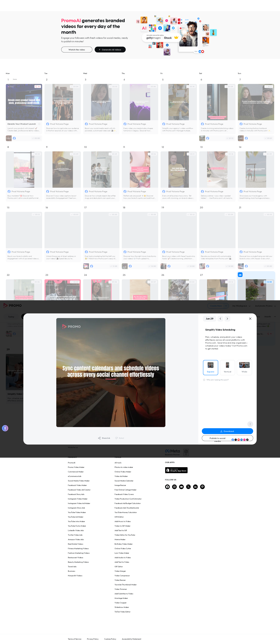The width and height of the screenshot is (280, 644).
Task: Open the June 12 'Every small business' video thumbnail
Action: 179,169
